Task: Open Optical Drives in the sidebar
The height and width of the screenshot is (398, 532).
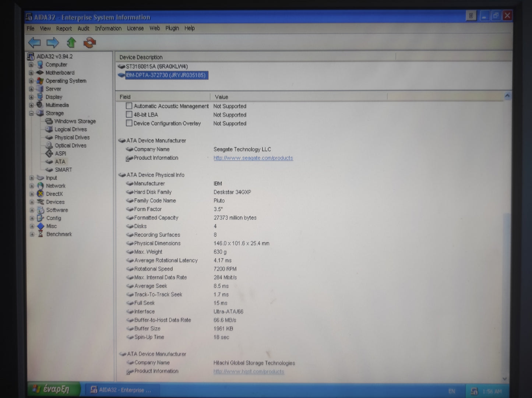Action: pyautogui.click(x=70, y=145)
